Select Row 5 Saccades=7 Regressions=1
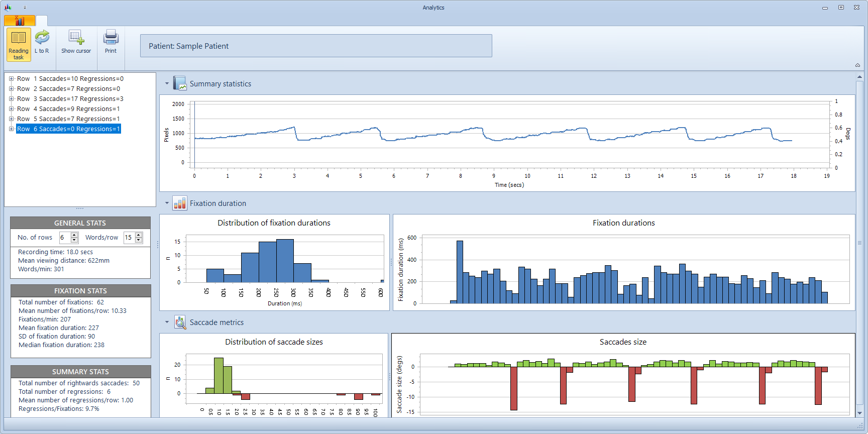This screenshot has height=434, width=868. (68, 119)
